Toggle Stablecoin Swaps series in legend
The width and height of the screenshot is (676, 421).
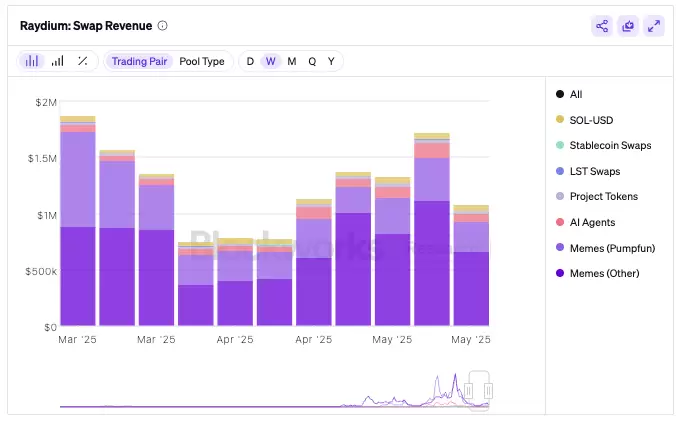coord(604,145)
